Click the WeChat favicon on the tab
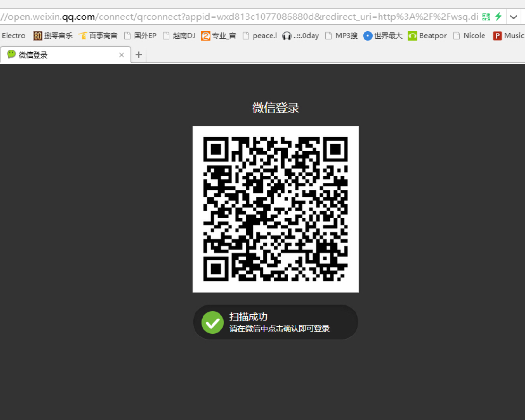Image resolution: width=525 pixels, height=420 pixels. (11, 54)
